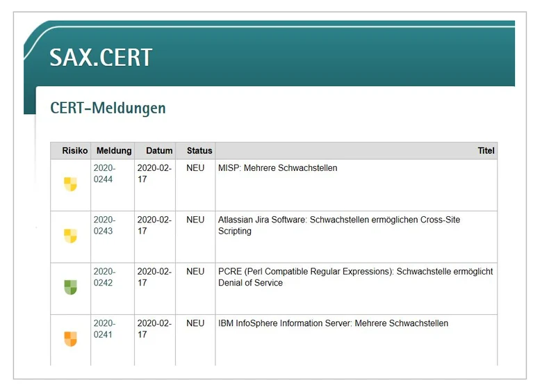
Task: Select the Atlassian Jira Software title text
Action: point(339,225)
